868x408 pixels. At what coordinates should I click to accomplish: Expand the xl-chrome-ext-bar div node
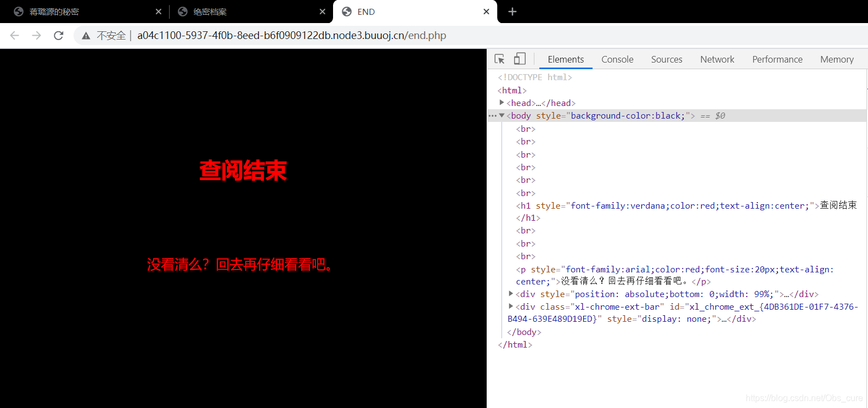pos(511,306)
